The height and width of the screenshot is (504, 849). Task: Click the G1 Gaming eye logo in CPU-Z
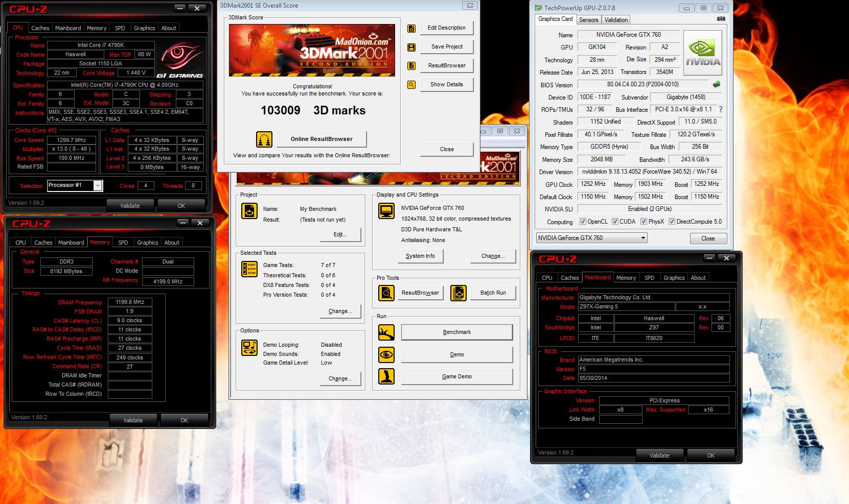(x=180, y=59)
